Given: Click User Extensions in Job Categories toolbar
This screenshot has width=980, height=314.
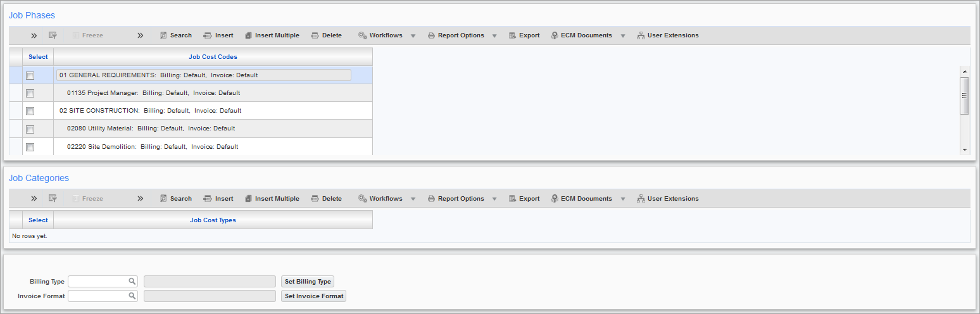Looking at the screenshot, I should click(668, 199).
